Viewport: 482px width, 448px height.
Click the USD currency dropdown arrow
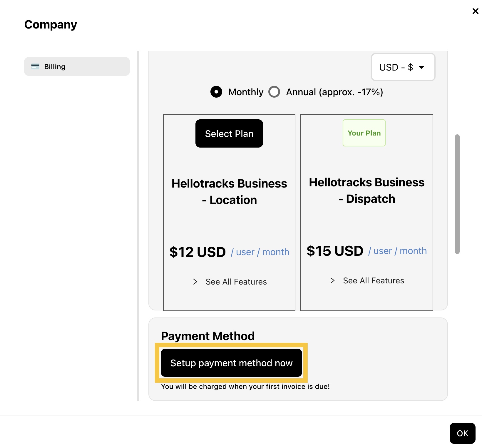pyautogui.click(x=421, y=67)
